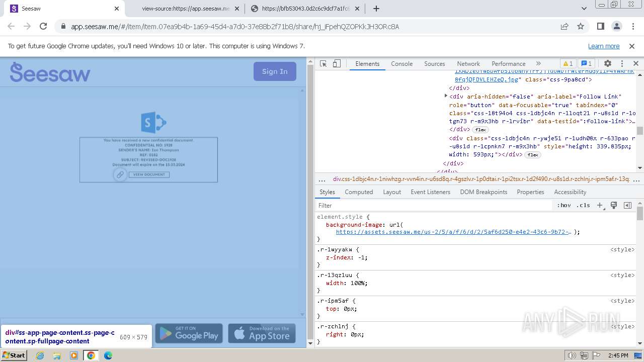
Task: Select the Computed styles tab
Action: pyautogui.click(x=359, y=192)
